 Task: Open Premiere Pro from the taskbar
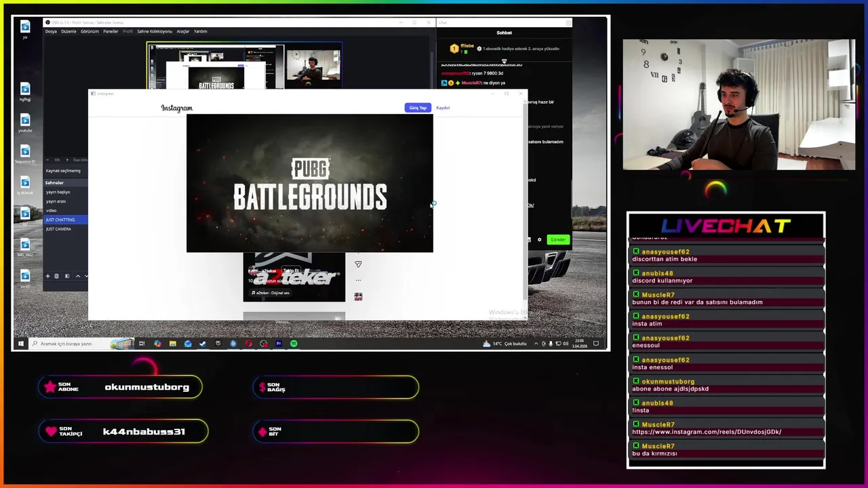click(x=279, y=344)
